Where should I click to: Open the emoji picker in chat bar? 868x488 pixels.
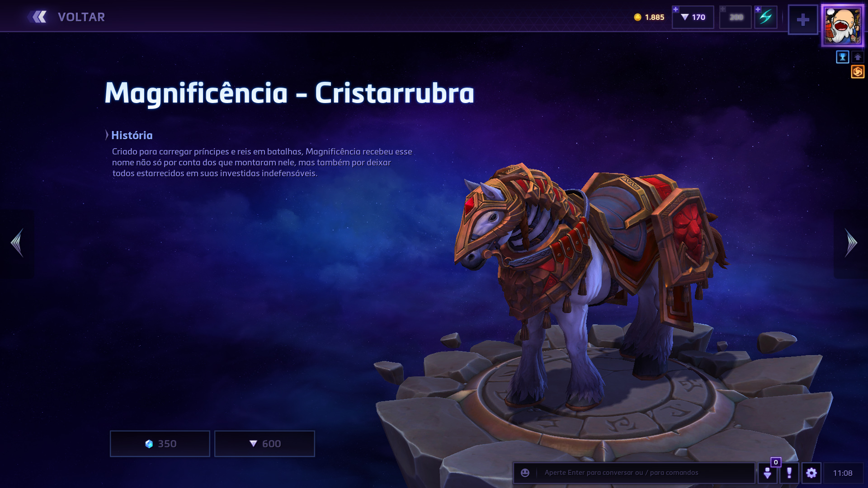[525, 473]
